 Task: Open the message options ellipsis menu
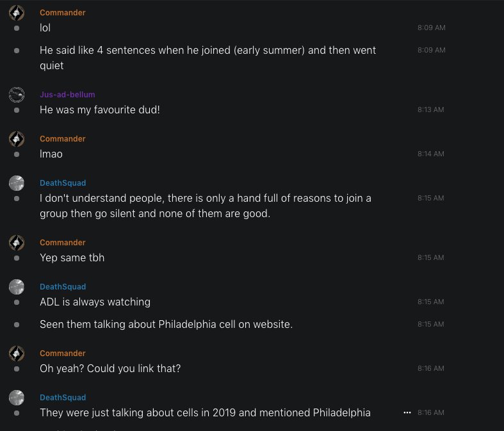click(407, 413)
